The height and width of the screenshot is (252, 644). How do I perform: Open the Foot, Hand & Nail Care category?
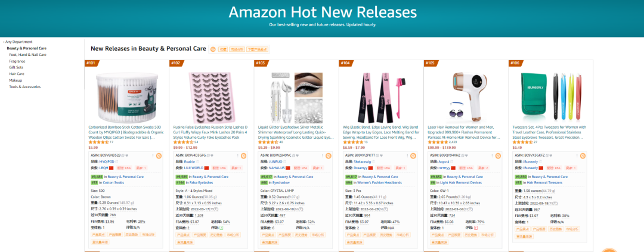click(x=27, y=55)
